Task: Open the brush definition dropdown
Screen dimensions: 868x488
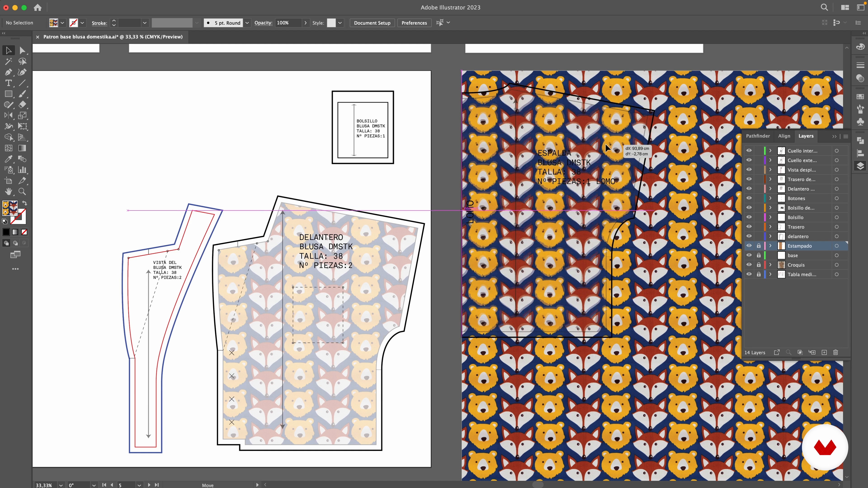Action: [x=247, y=23]
